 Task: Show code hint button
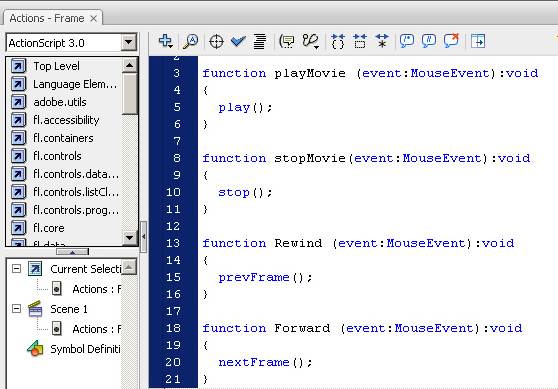pyautogui.click(x=287, y=41)
